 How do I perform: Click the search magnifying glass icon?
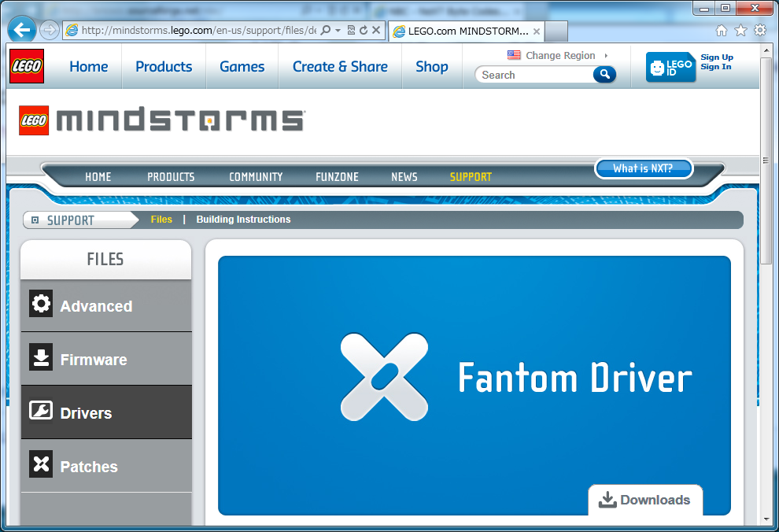[604, 74]
